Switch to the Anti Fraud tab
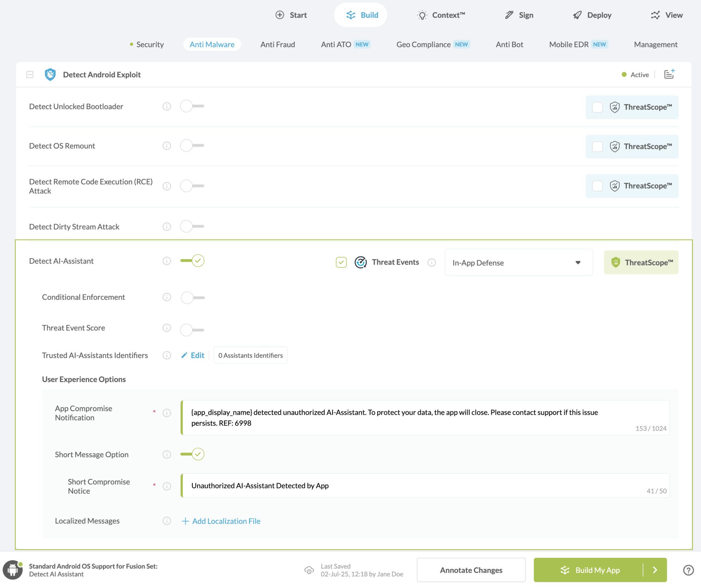 278,44
